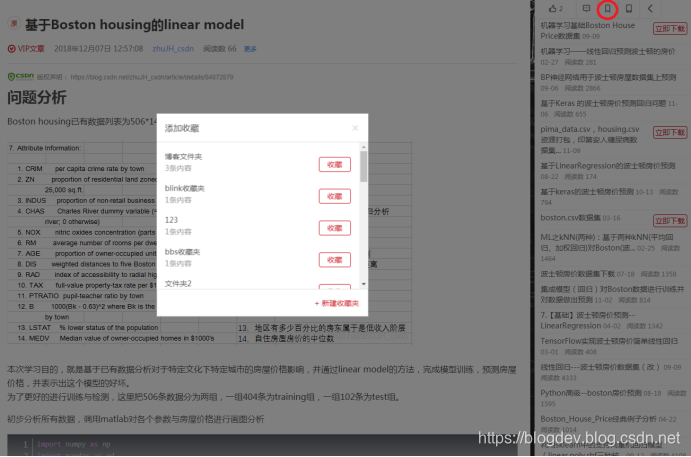
Task: Click the 添加收藏 dialog title
Action: point(182,128)
